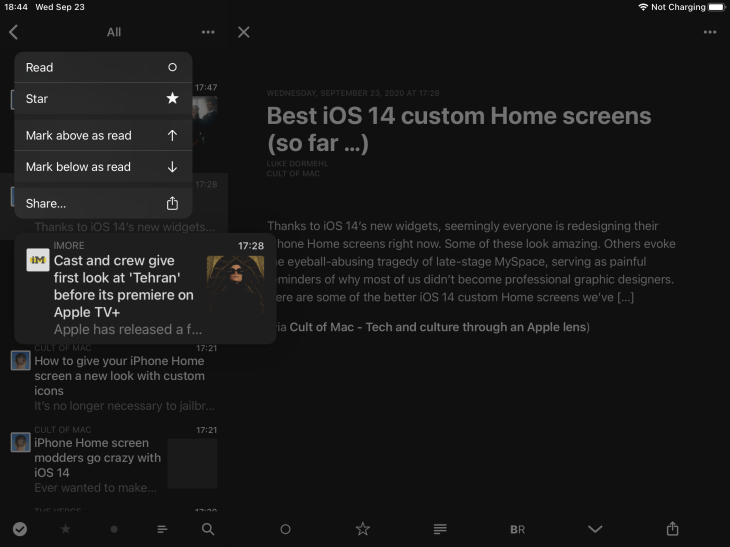Open the thumbnail of the 'modders go crazy' article
730x547 pixels.
click(x=192, y=463)
